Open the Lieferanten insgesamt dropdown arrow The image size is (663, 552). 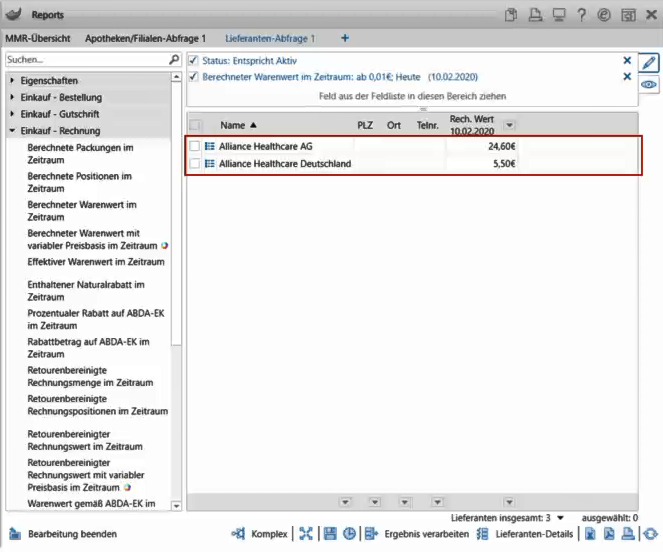click(x=561, y=518)
